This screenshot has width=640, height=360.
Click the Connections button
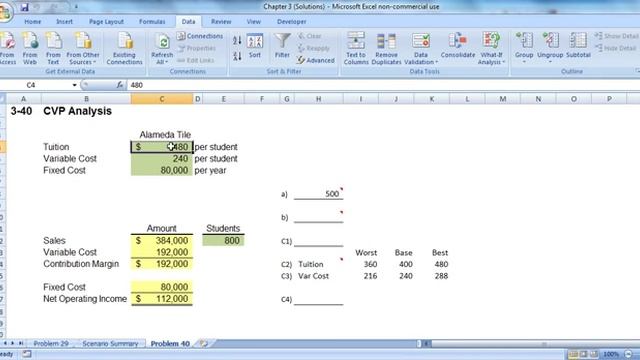[200, 36]
